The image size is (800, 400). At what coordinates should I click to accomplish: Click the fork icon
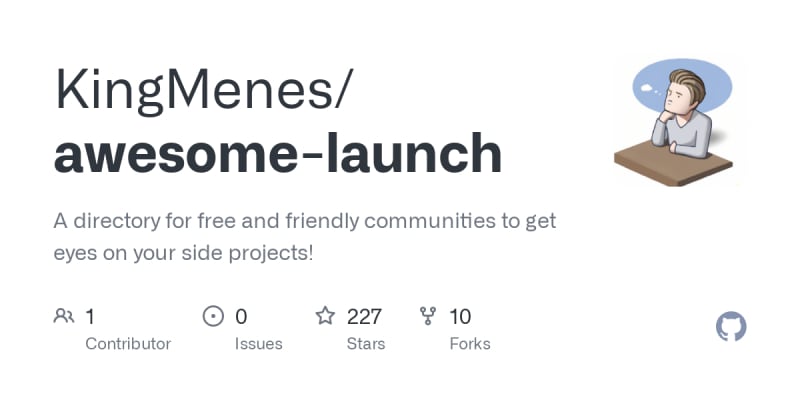click(x=428, y=317)
